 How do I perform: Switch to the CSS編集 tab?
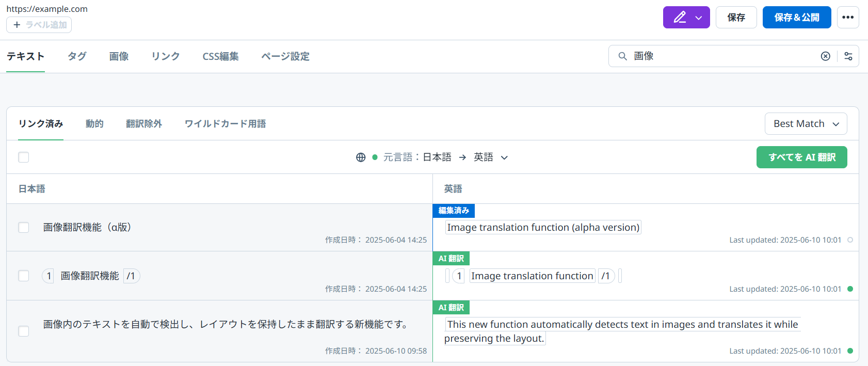pos(220,56)
